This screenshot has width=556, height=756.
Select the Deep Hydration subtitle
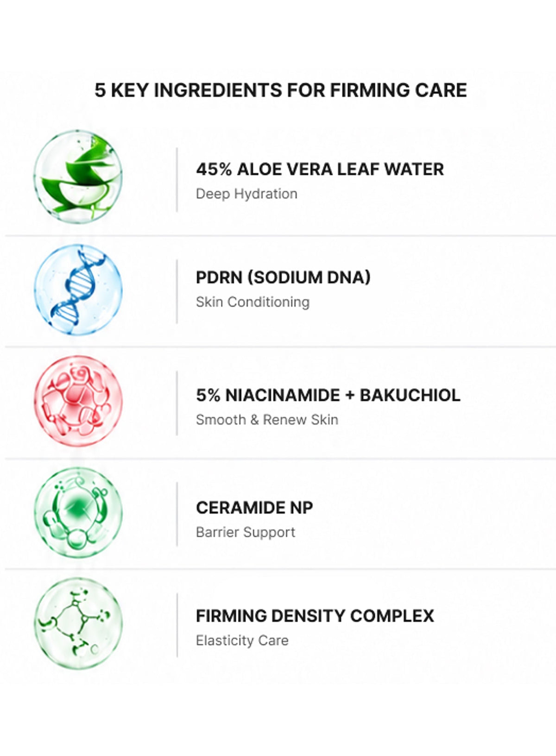point(246,194)
